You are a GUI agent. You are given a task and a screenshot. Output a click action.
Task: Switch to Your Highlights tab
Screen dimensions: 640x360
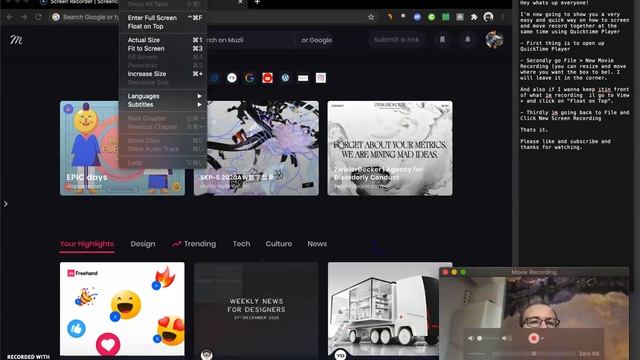click(x=87, y=244)
